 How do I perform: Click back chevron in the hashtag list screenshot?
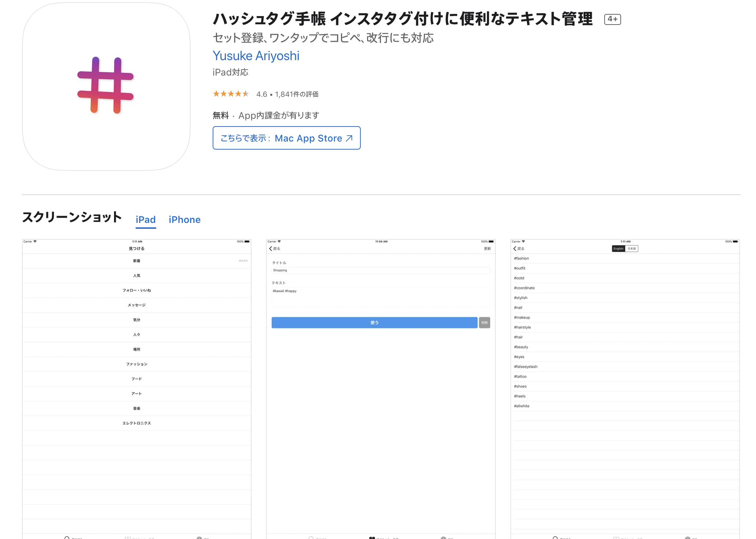(x=515, y=249)
